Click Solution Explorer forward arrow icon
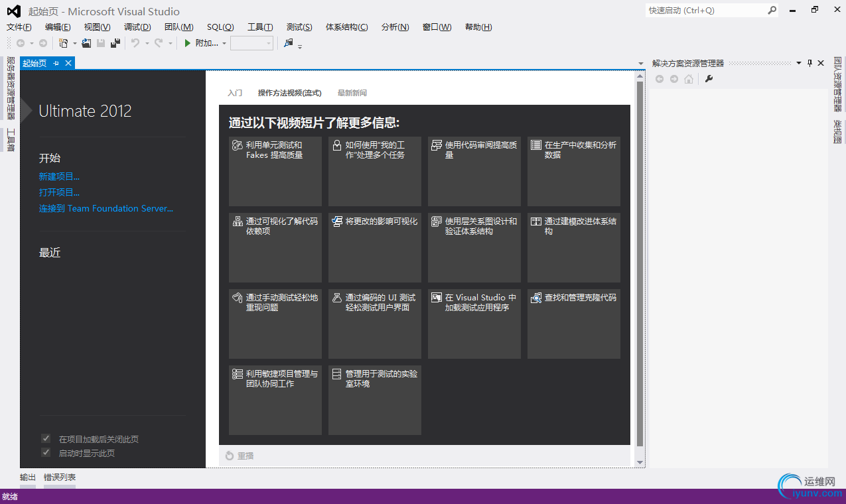Viewport: 846px width, 504px height. click(674, 79)
